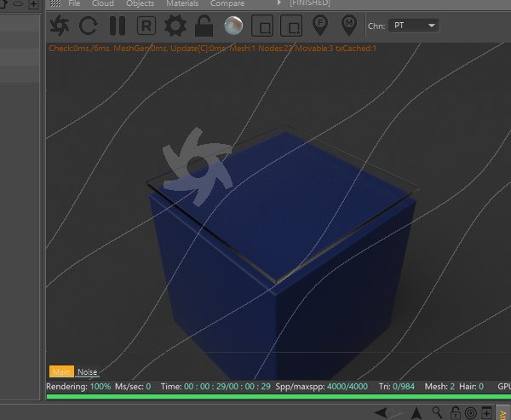
Task: Activate the pick material M pin icon
Action: pos(349,26)
